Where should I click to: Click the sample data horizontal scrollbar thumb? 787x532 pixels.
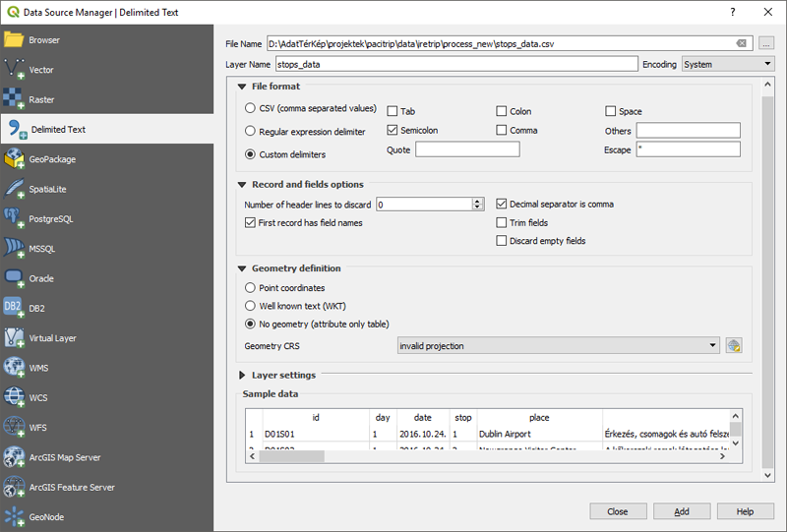[x=291, y=456]
